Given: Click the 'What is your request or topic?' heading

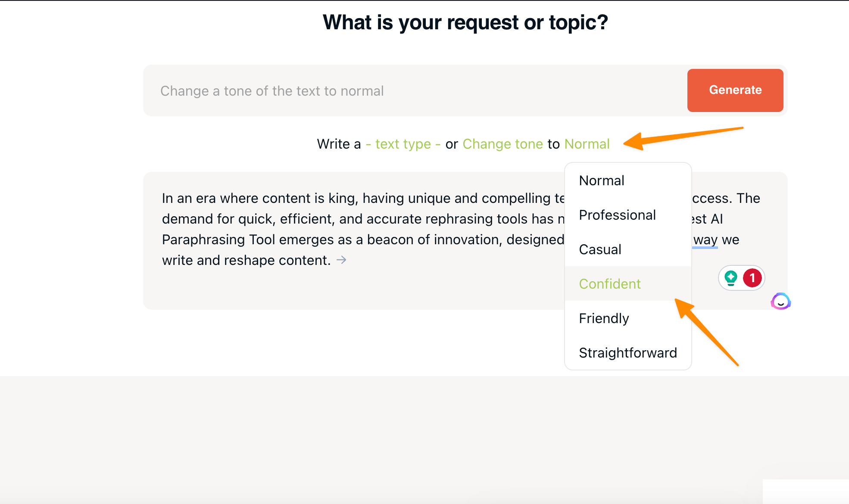Looking at the screenshot, I should point(465,22).
